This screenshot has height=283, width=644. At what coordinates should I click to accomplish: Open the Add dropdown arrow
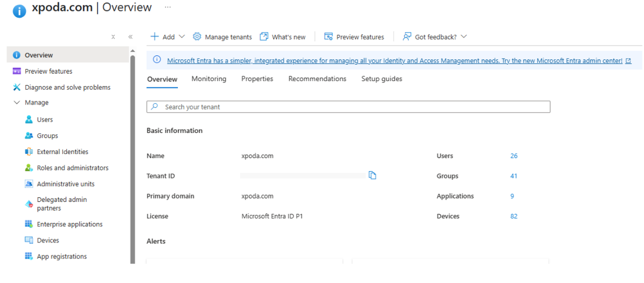click(x=182, y=37)
